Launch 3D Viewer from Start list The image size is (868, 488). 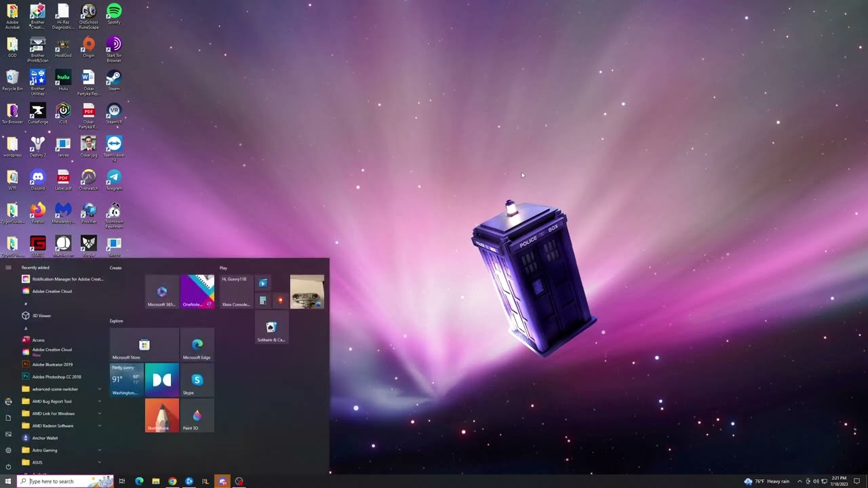tap(62, 316)
